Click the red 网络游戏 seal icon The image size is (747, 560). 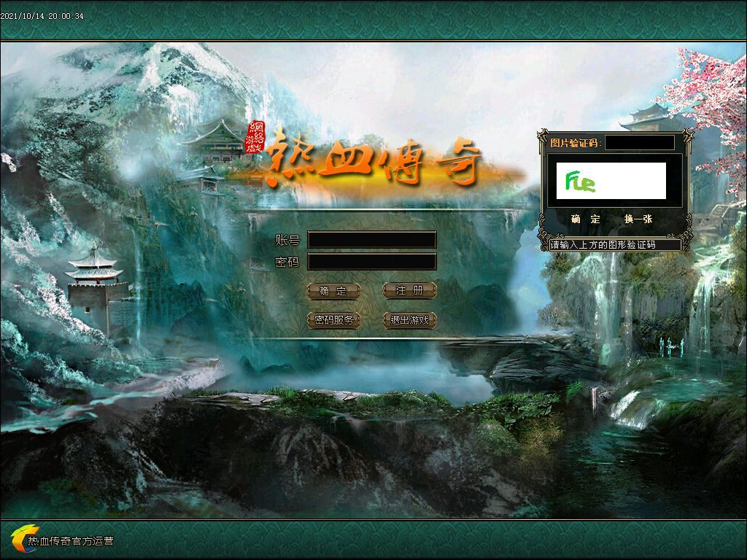255,136
